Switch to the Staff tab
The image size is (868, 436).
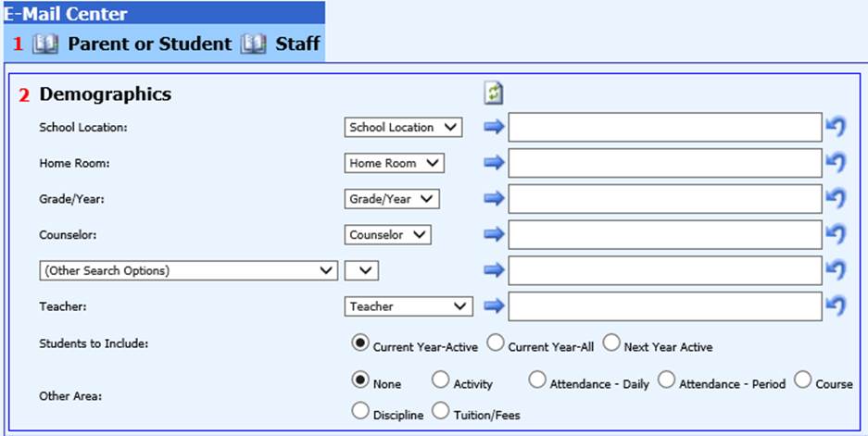tap(297, 44)
